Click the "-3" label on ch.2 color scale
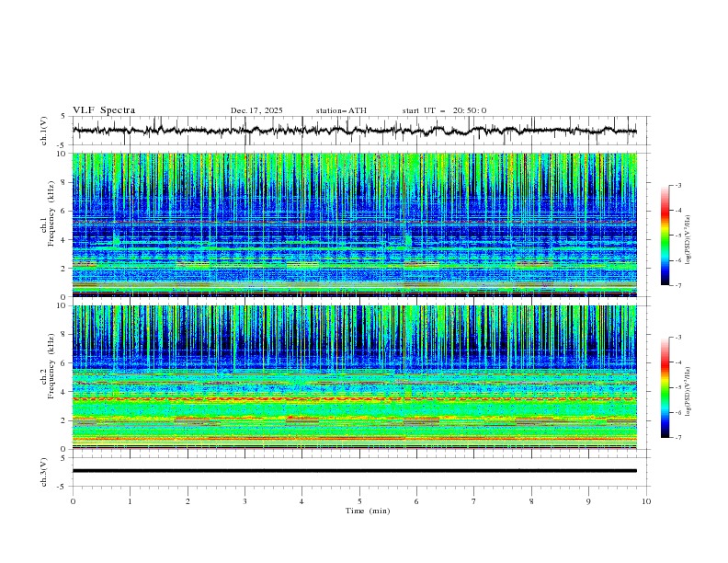 click(x=678, y=338)
